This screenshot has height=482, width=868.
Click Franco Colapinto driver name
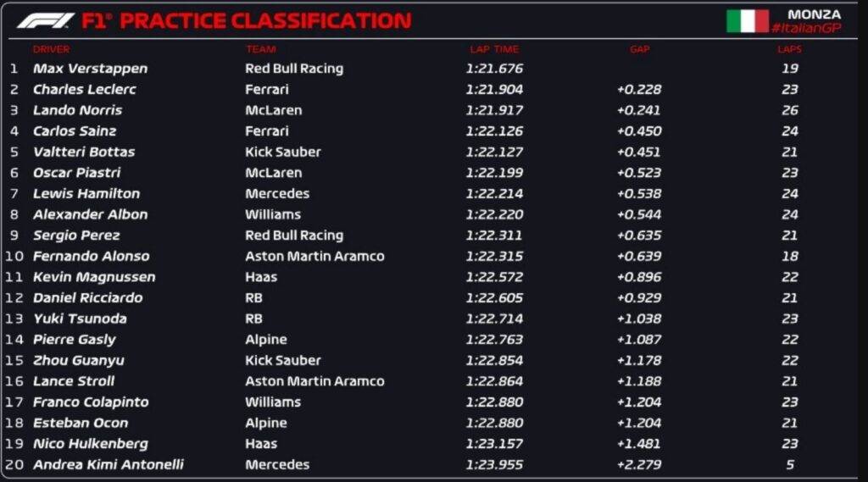91,402
